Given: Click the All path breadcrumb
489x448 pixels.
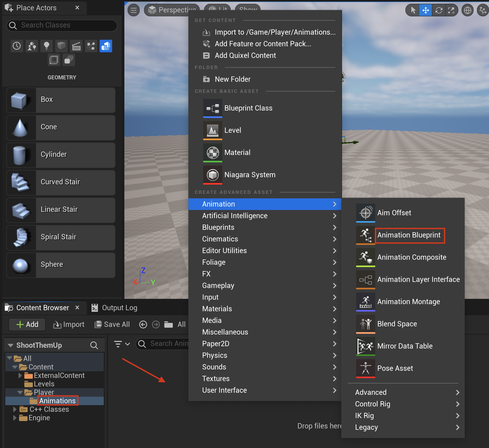Looking at the screenshot, I should point(182,324).
